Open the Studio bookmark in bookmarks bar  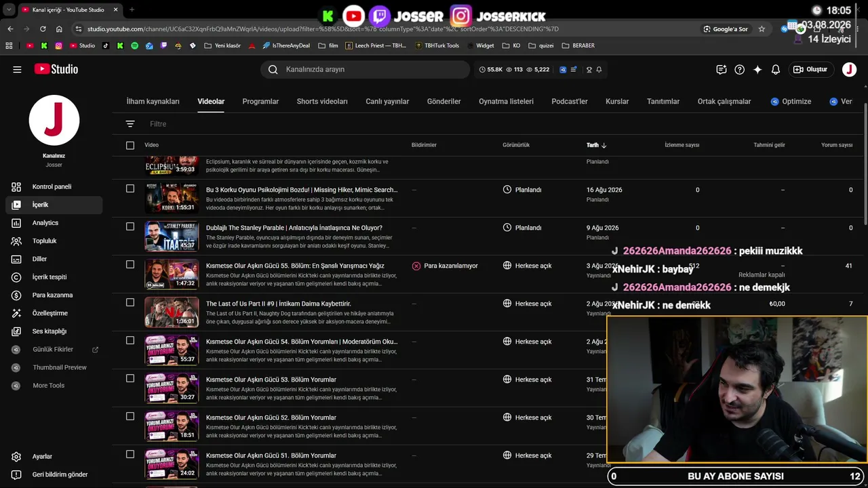coord(82,45)
